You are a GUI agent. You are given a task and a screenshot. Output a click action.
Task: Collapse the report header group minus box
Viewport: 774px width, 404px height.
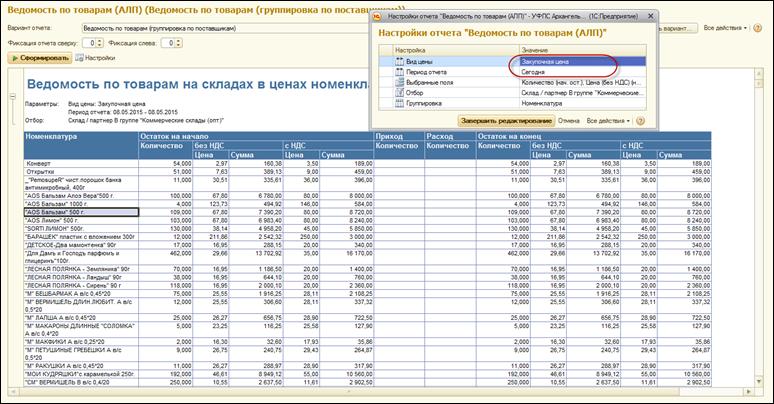click(13, 96)
